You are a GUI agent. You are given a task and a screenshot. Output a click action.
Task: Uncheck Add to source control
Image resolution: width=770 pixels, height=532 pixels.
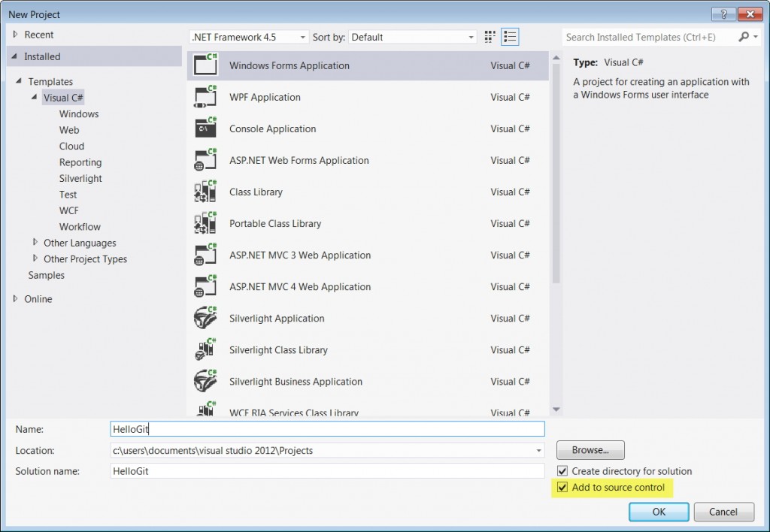coord(562,488)
